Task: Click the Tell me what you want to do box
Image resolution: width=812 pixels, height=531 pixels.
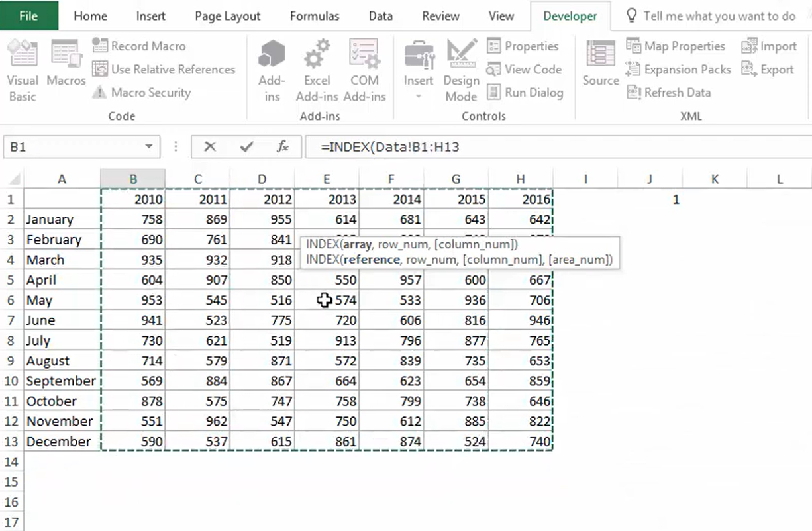Action: click(711, 16)
